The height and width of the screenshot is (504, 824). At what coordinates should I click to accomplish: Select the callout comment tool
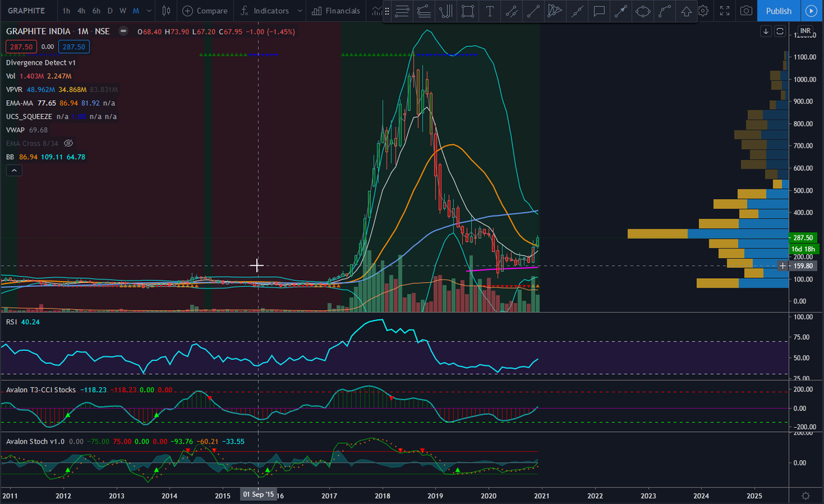point(599,11)
